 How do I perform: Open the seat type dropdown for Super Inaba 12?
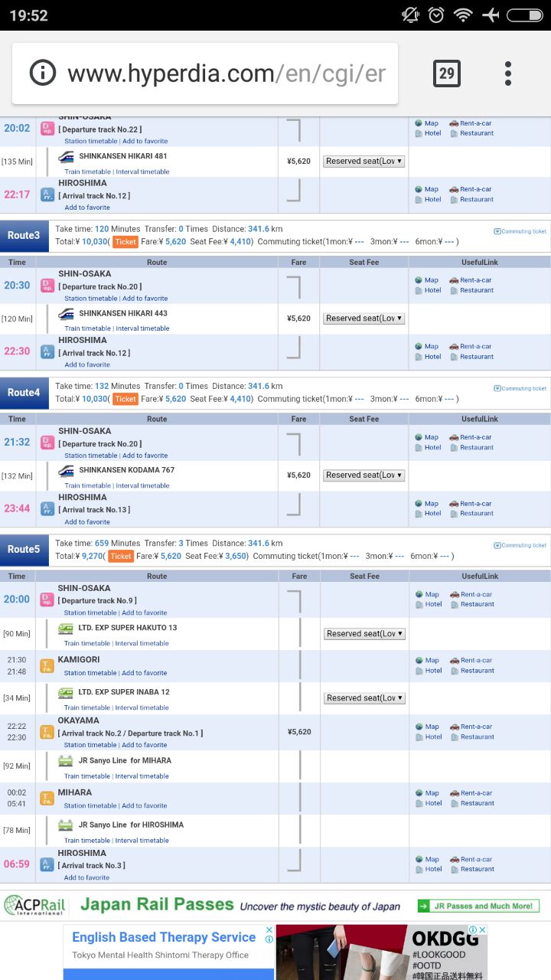pyautogui.click(x=364, y=697)
